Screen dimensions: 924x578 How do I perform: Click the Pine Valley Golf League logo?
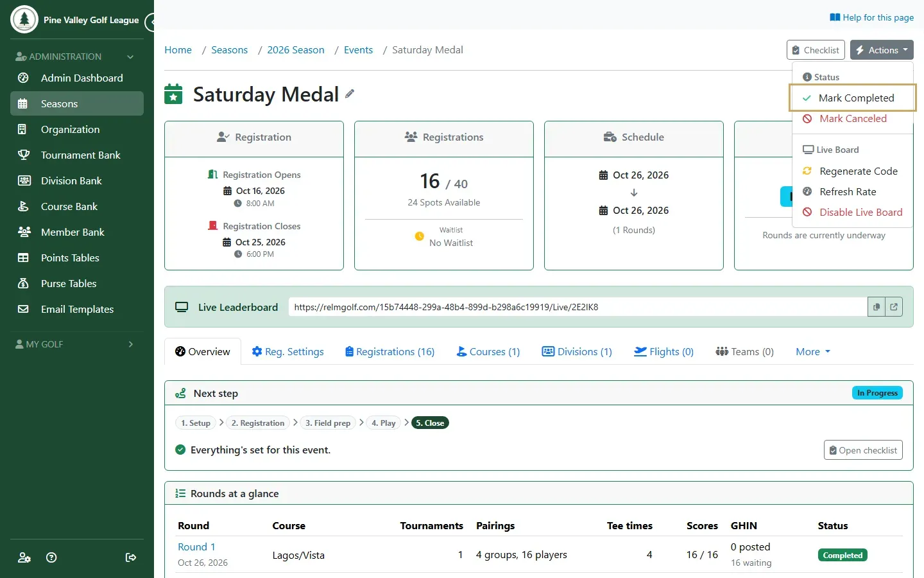click(24, 20)
